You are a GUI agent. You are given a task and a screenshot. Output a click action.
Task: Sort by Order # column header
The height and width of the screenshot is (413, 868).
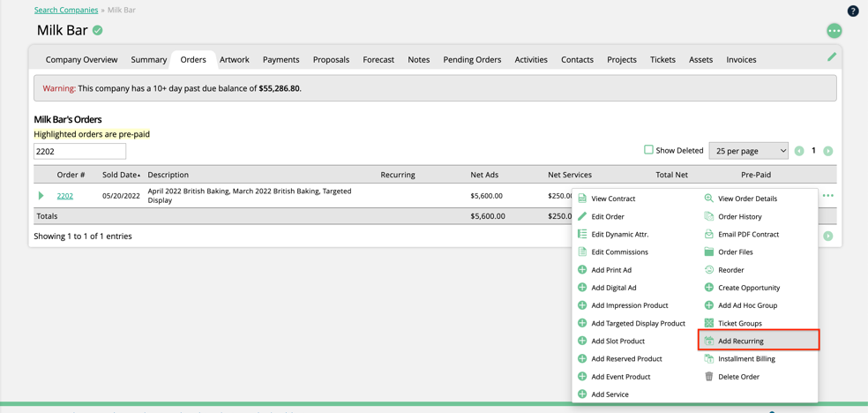(71, 175)
